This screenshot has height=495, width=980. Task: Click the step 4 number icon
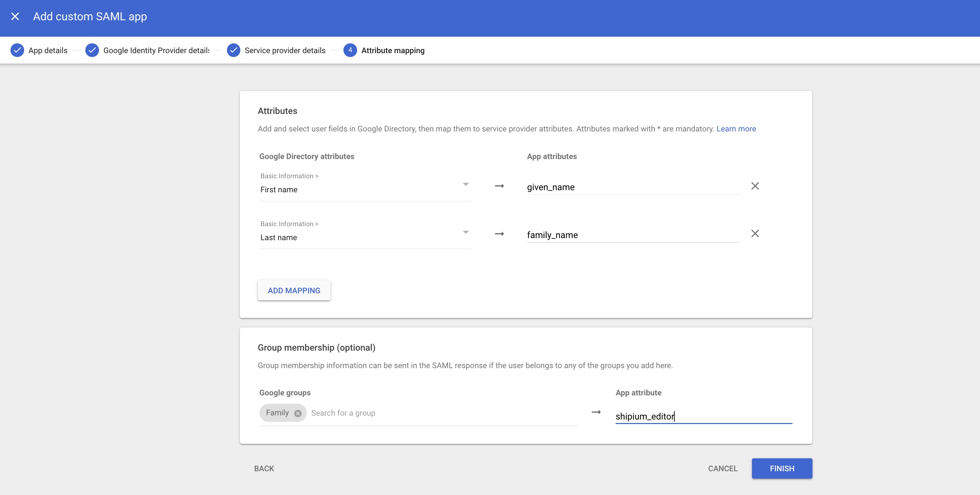click(350, 50)
